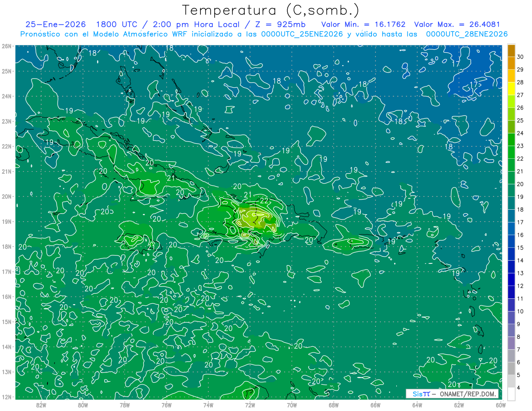Click the '28' label on the color scale
The image size is (532, 411).
520,82
